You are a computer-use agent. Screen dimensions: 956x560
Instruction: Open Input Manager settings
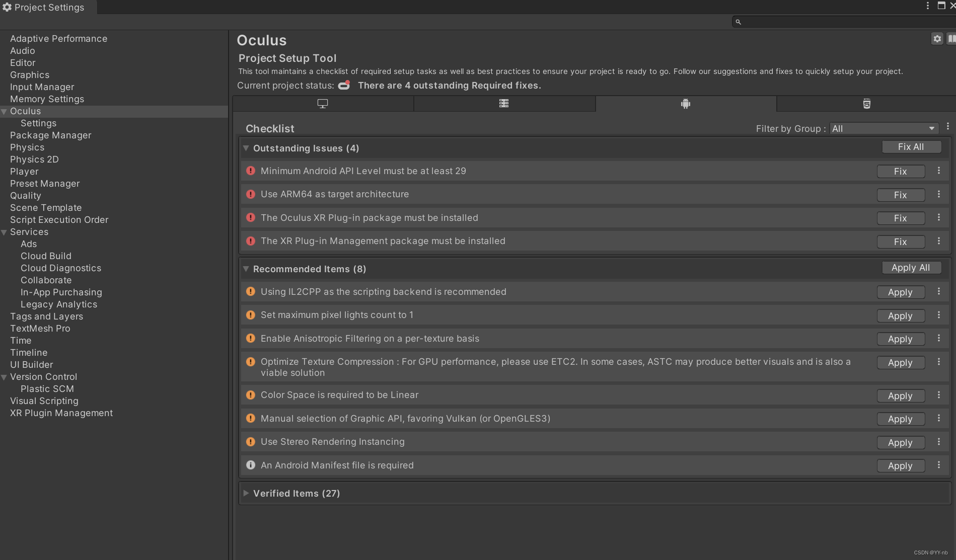(42, 87)
